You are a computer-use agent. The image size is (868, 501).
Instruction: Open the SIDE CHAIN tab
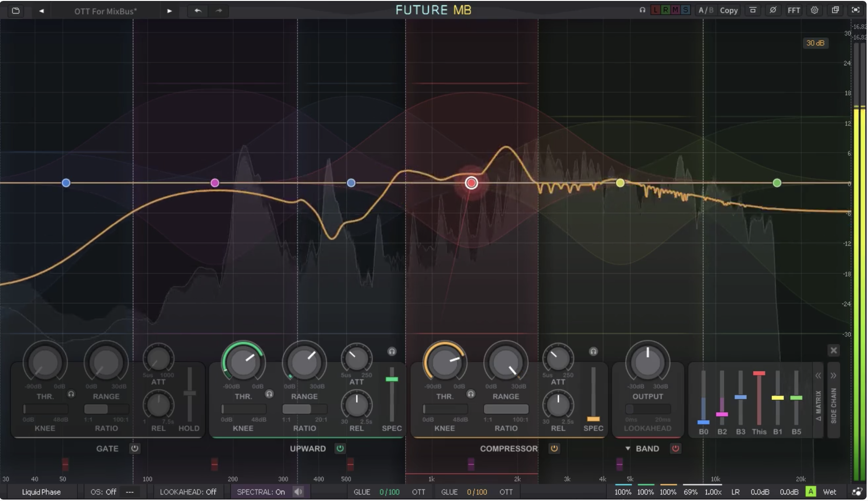pyautogui.click(x=834, y=405)
